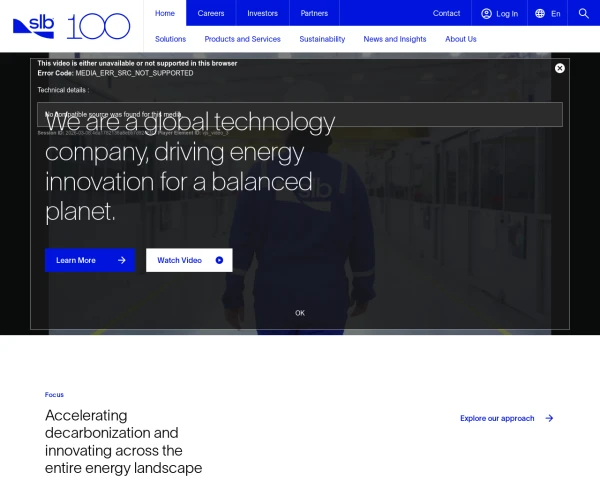
Task: Open the Investors tab
Action: point(262,13)
